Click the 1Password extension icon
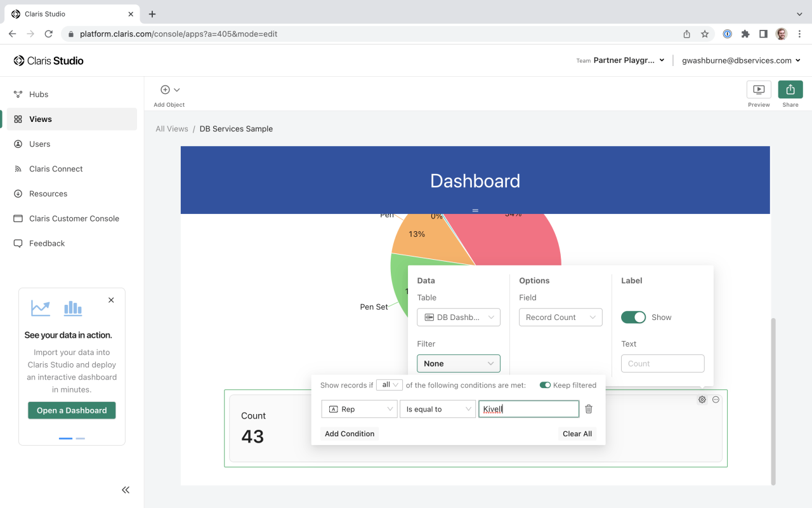This screenshot has height=508, width=812. click(x=728, y=34)
